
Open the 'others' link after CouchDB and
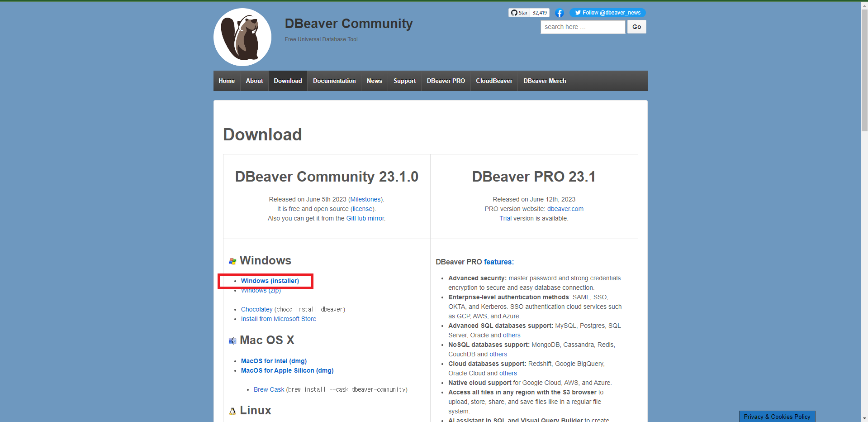(x=498, y=354)
